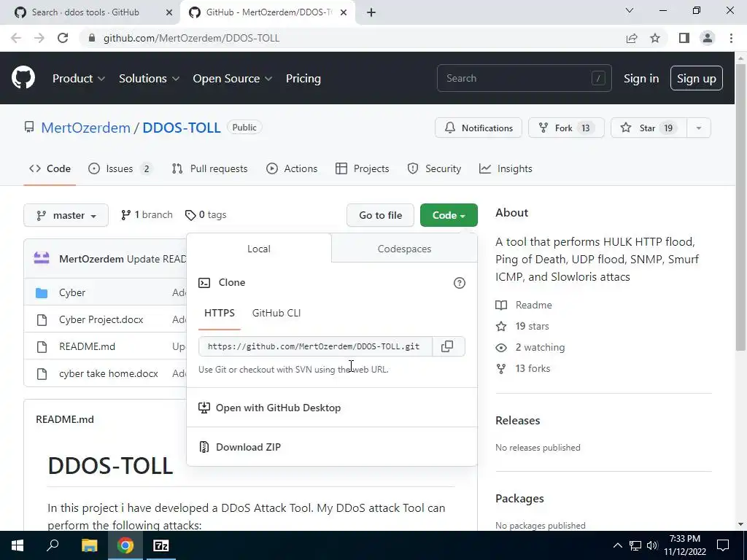
Task: Close the MertOzerdem/DDOS-TOLL tab
Action: click(344, 12)
